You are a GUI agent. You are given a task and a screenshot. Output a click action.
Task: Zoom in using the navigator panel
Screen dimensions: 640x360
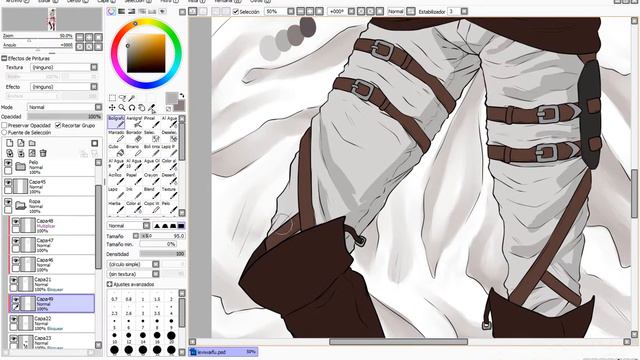tap(89, 37)
